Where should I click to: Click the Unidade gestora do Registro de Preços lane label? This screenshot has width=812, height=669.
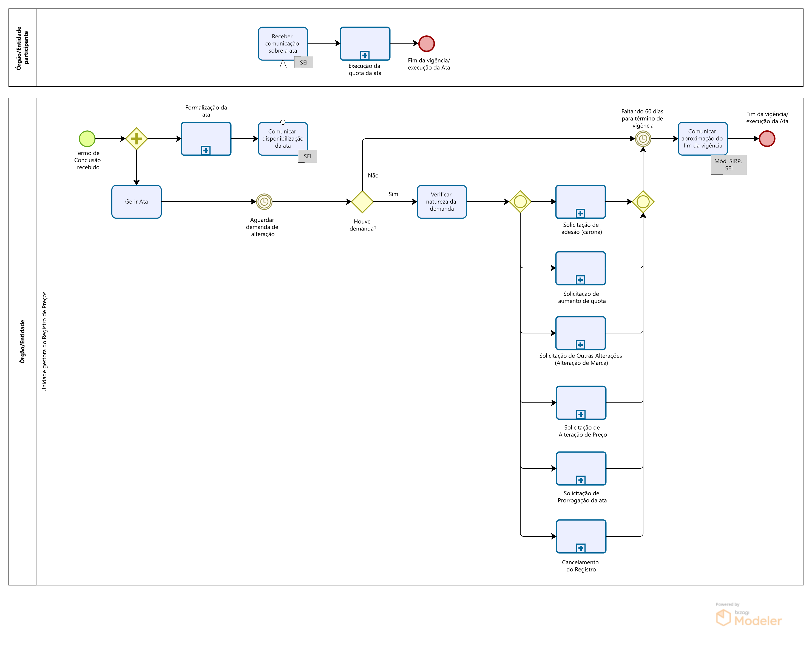click(x=44, y=341)
